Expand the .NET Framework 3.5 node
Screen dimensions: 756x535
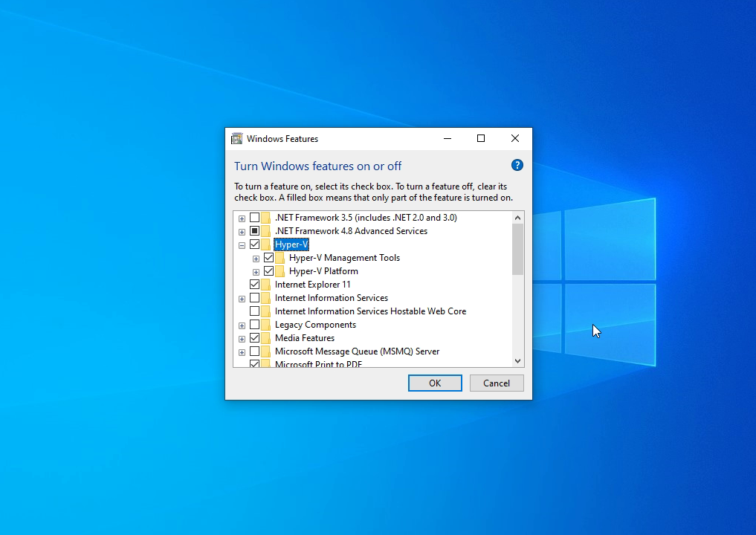pyautogui.click(x=242, y=218)
